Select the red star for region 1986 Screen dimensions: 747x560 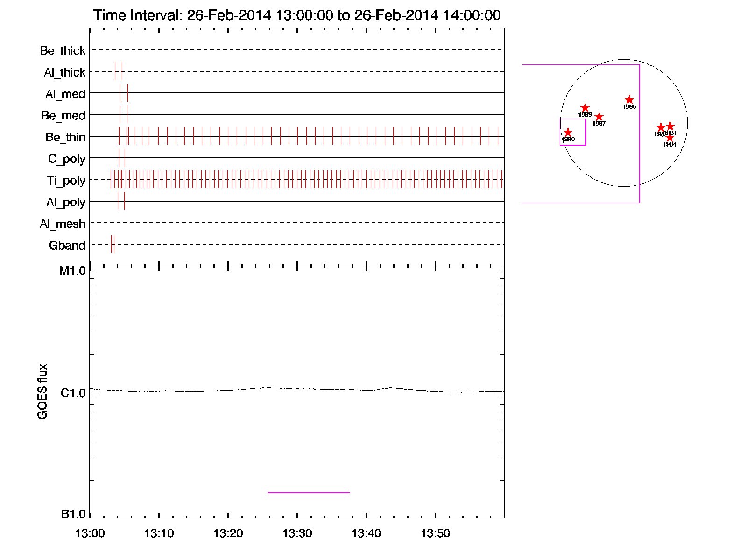click(x=629, y=100)
